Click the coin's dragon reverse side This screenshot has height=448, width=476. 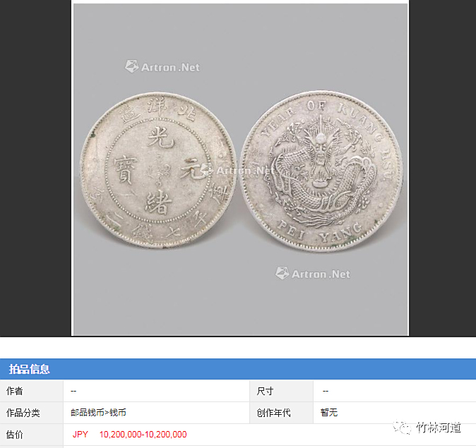pos(321,171)
